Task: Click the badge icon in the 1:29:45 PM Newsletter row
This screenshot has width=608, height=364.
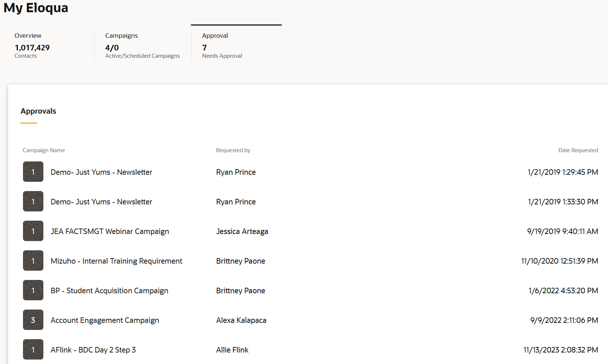Action: (33, 172)
